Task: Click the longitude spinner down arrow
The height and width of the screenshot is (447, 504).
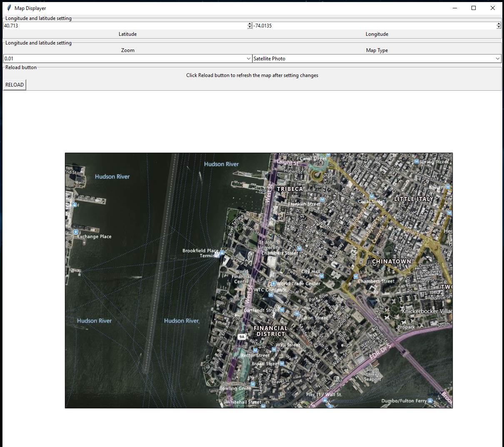Action: coord(499,27)
